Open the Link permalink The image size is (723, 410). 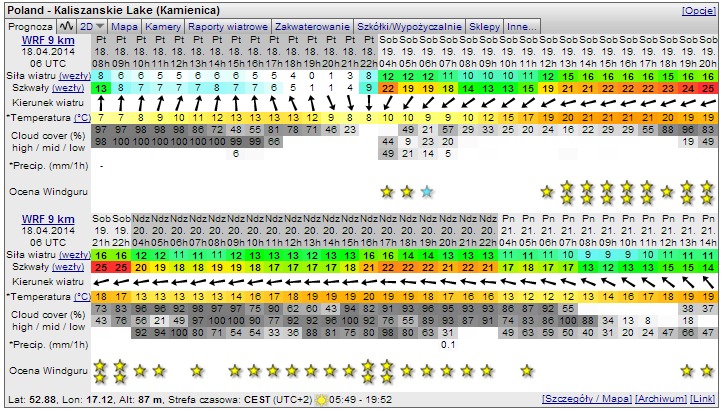[703, 399]
